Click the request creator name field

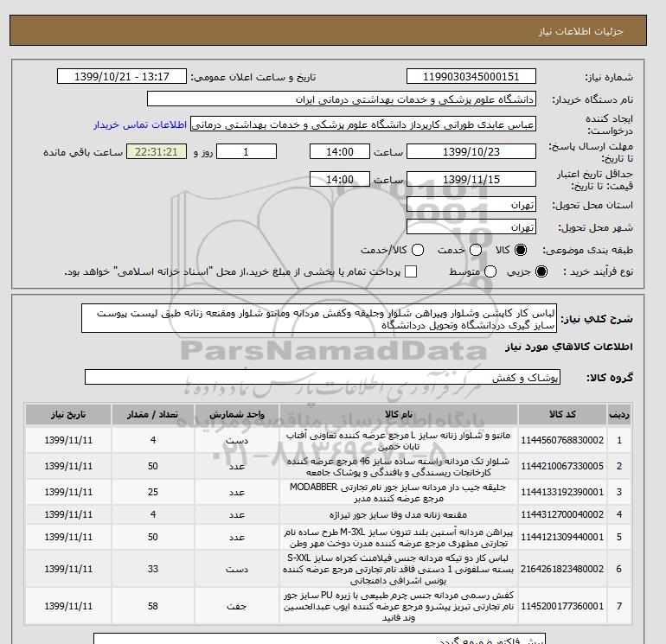pyautogui.click(x=363, y=124)
